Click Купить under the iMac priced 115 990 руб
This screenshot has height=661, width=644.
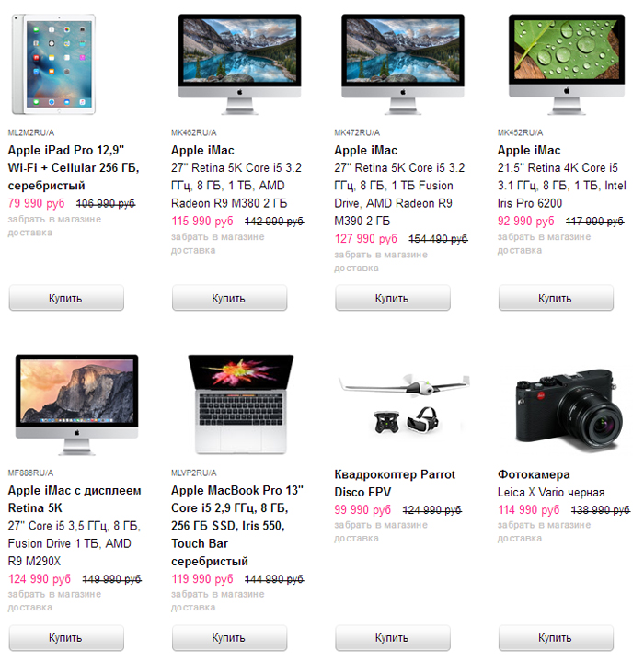230,298
